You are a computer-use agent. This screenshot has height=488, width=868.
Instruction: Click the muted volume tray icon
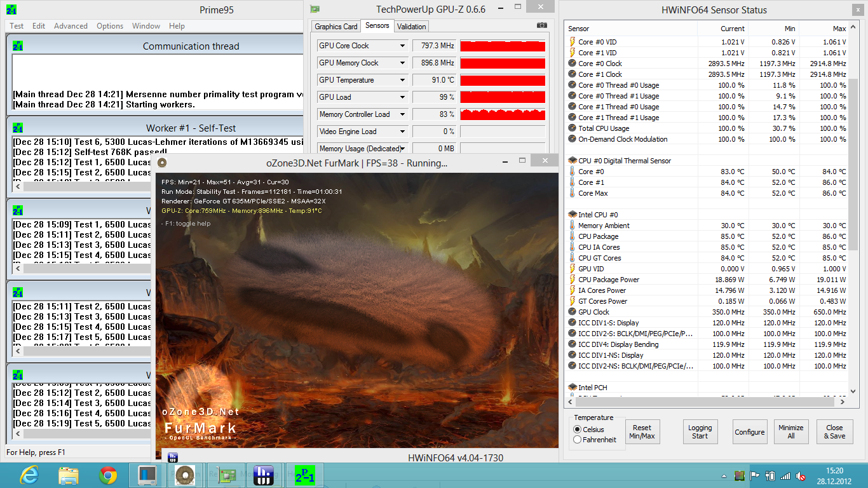click(802, 475)
